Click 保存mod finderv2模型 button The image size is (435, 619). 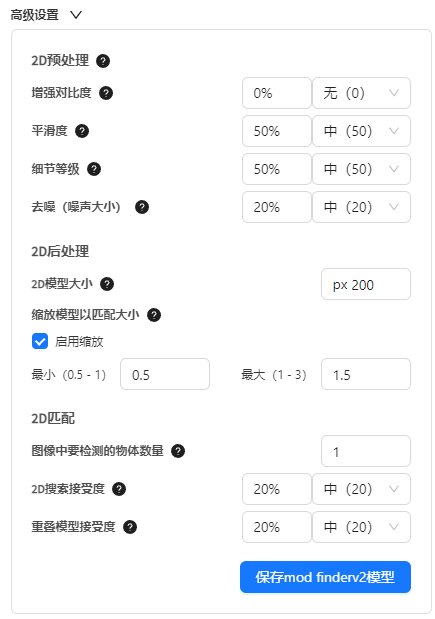coord(325,577)
